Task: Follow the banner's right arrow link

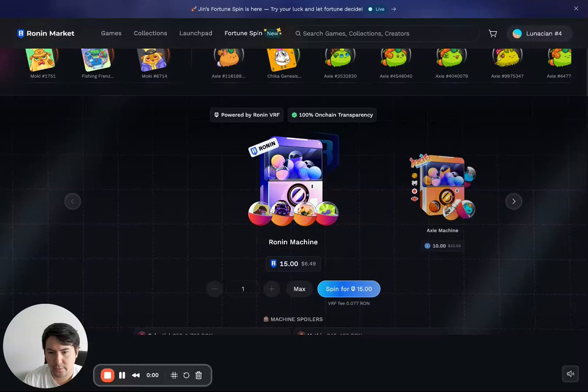Action: pos(393,9)
